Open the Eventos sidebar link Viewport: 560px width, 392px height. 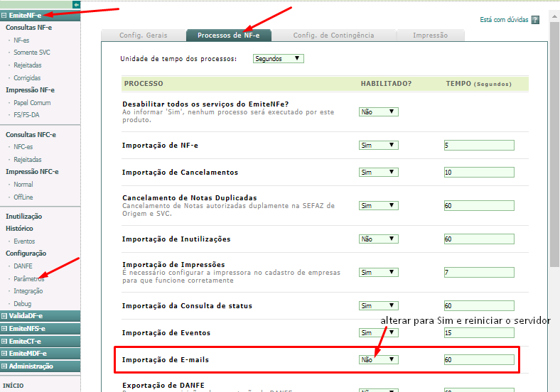coord(24,241)
